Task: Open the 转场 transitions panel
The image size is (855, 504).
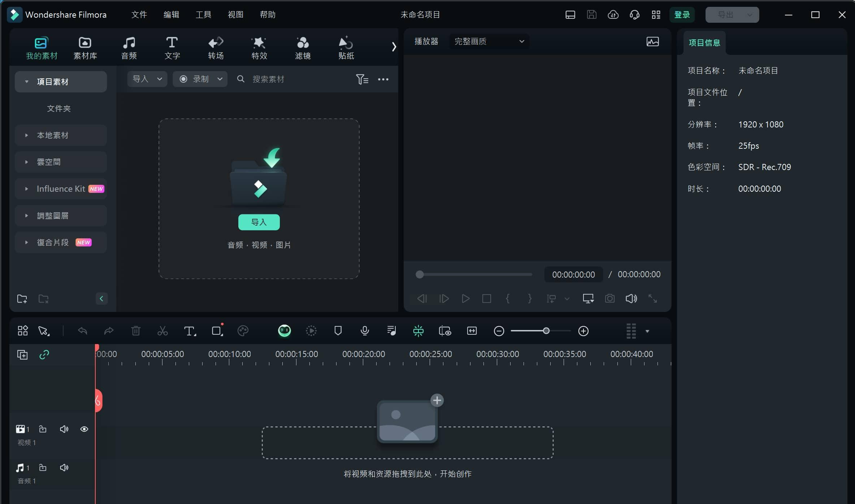Action: (x=216, y=48)
